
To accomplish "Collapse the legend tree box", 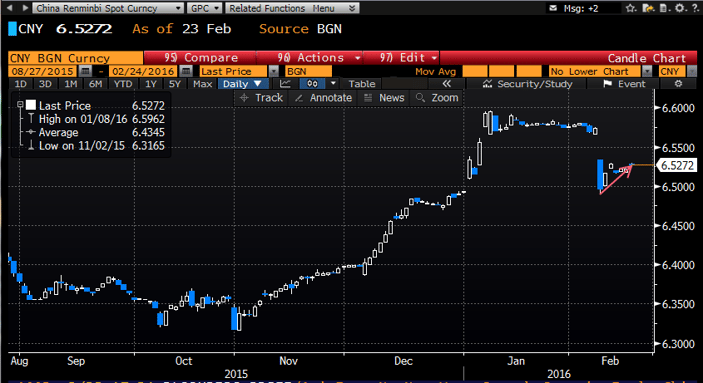I will [x=20, y=105].
